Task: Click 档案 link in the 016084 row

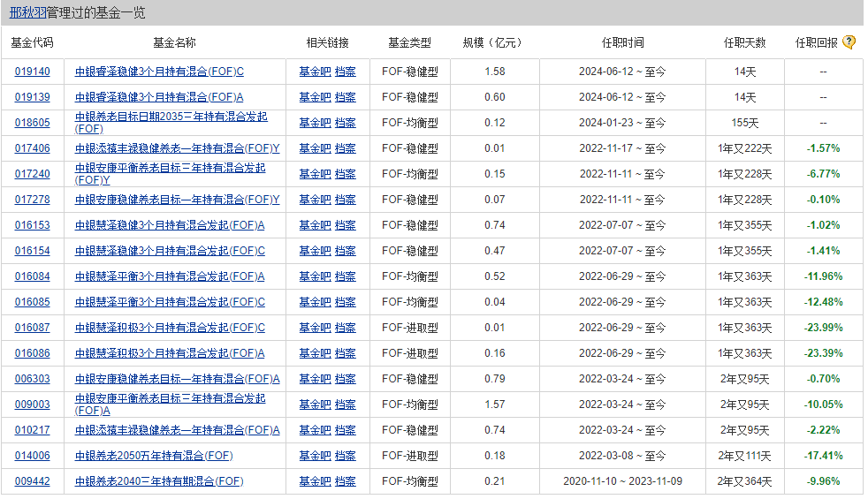Action: coord(346,276)
